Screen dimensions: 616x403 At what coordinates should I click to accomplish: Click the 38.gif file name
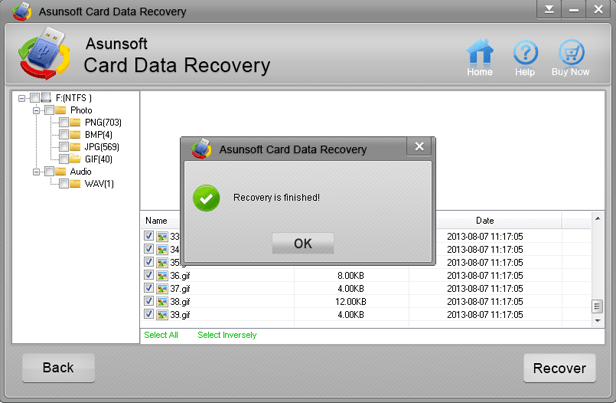pyautogui.click(x=180, y=302)
